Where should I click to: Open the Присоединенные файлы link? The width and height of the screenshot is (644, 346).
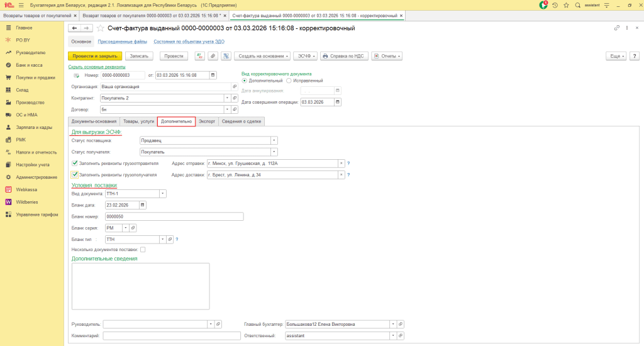[123, 42]
